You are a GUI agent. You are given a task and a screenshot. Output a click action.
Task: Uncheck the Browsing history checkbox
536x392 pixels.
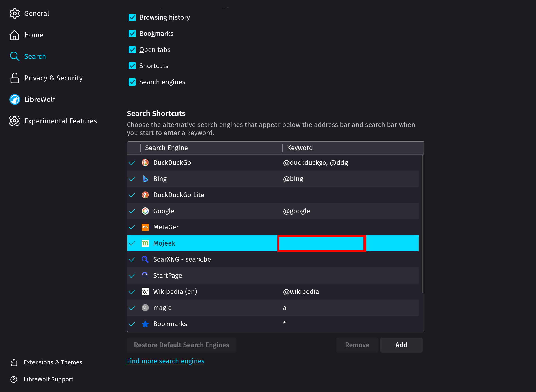[132, 17]
